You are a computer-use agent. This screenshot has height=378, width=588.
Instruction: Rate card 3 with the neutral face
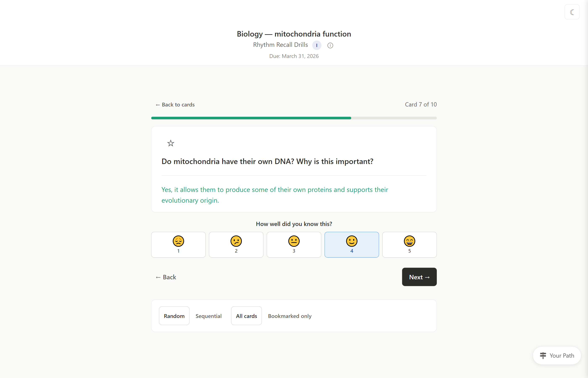pyautogui.click(x=294, y=245)
